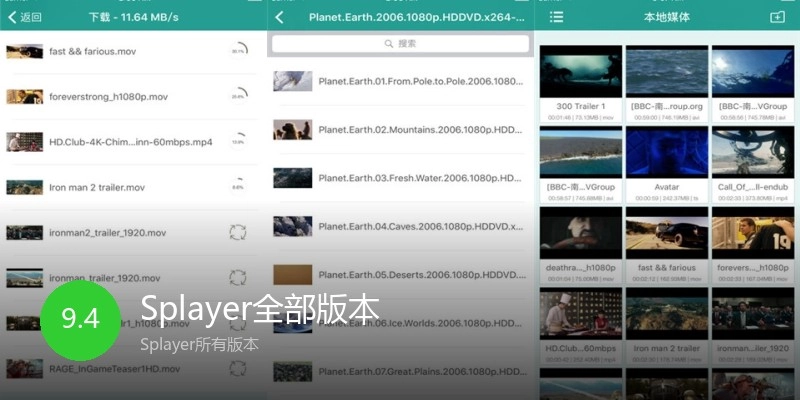
Task: Play forevers..._h1080p local media video
Action: [753, 245]
